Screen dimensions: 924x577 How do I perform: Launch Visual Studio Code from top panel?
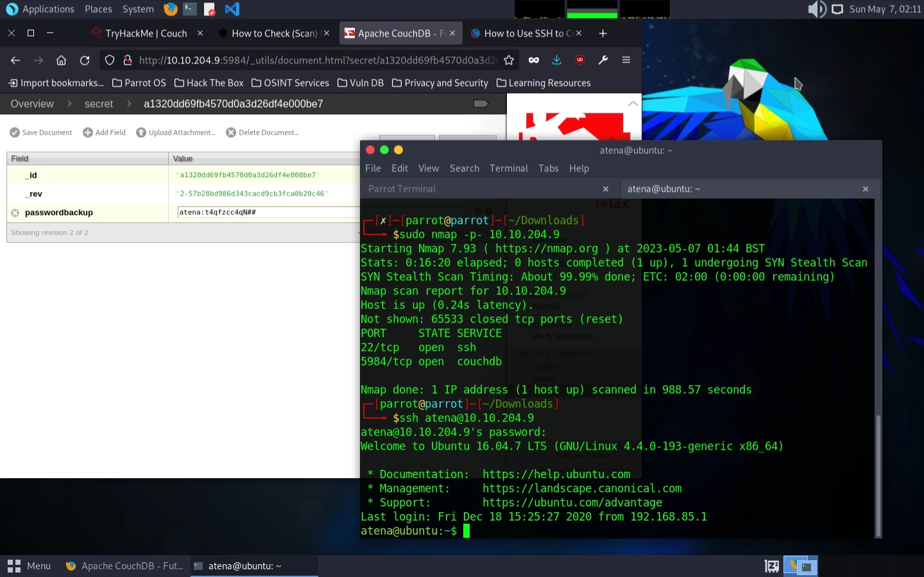(232, 9)
